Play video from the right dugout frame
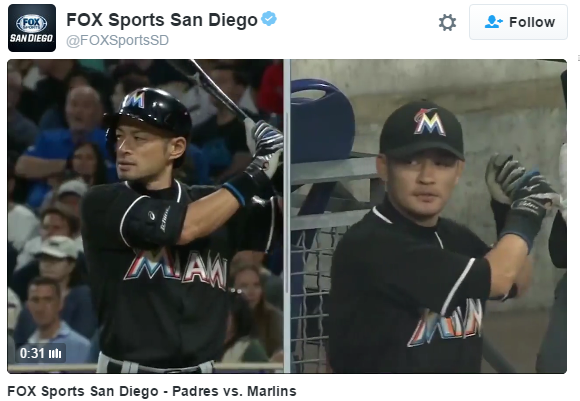Viewport: 580px width, 401px height. (x=429, y=216)
